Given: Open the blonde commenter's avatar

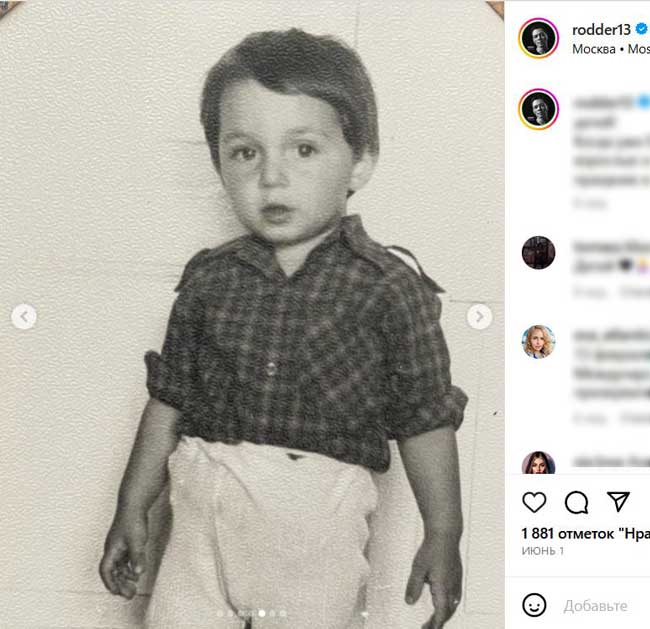Looking at the screenshot, I should tap(538, 342).
